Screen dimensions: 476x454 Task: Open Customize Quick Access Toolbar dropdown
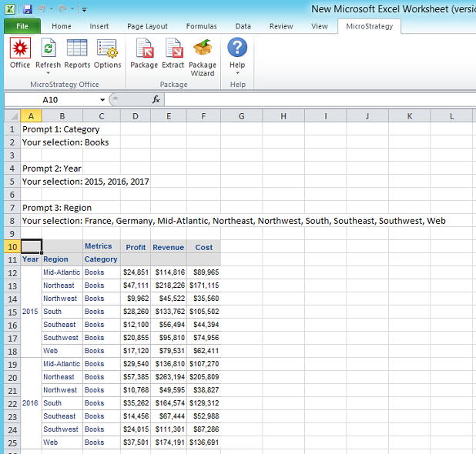[x=84, y=10]
